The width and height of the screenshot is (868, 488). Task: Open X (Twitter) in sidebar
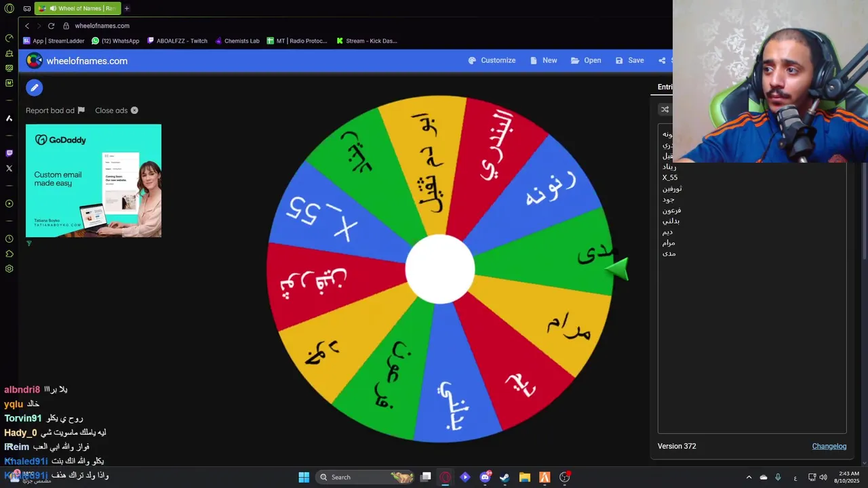9,168
